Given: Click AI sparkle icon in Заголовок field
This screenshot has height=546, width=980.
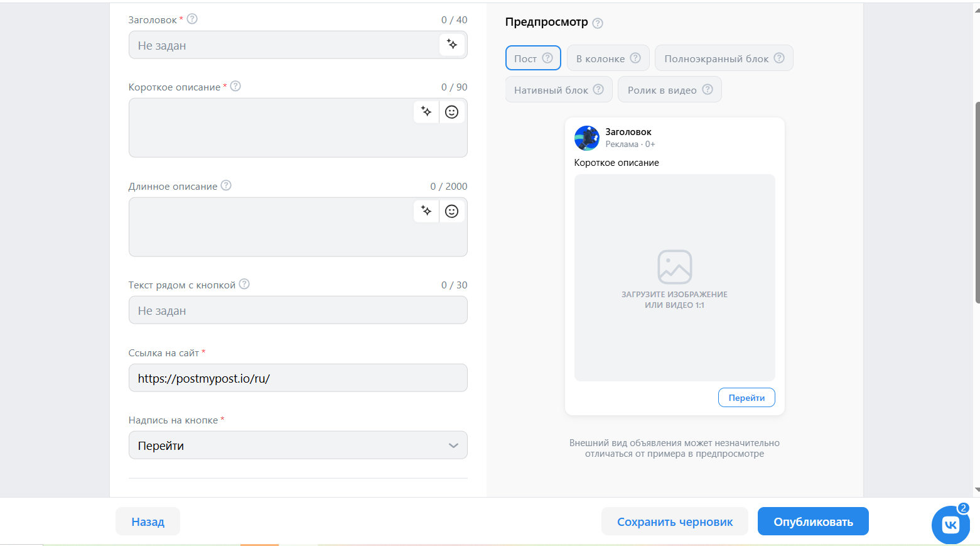Looking at the screenshot, I should pos(451,45).
